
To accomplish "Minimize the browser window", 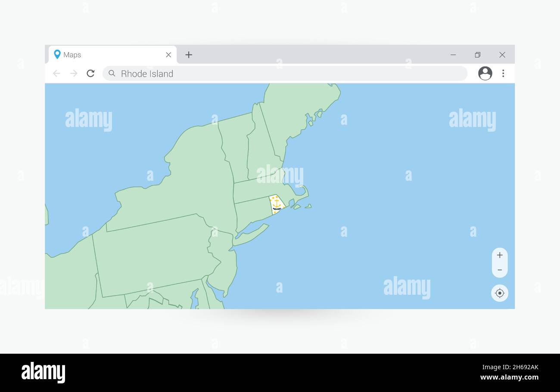I will pos(453,55).
